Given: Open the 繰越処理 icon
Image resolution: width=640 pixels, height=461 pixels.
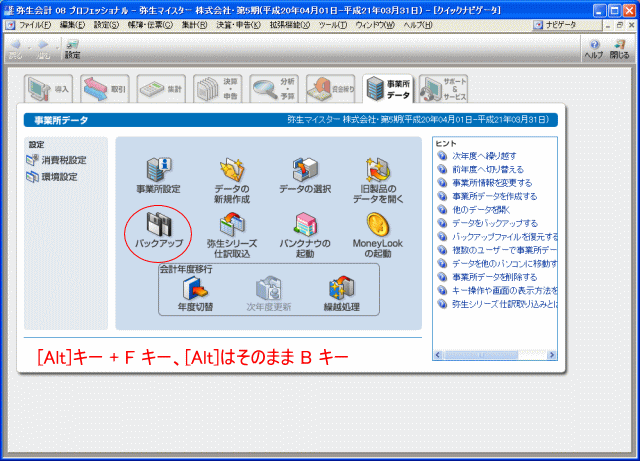Looking at the screenshot, I should [x=342, y=294].
